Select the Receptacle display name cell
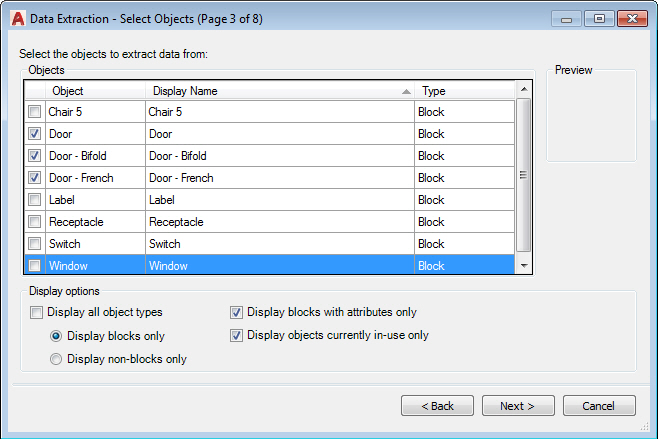The width and height of the screenshot is (658, 439). (x=280, y=222)
